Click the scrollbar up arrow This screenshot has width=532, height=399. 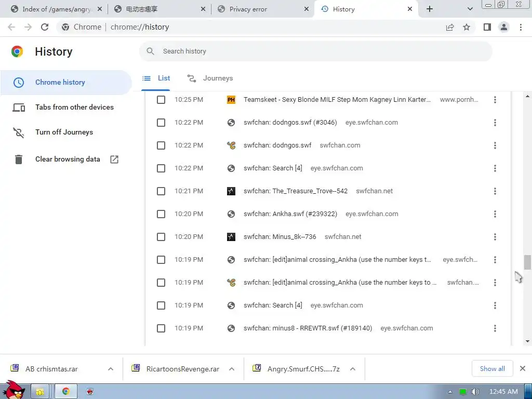pyautogui.click(x=527, y=97)
